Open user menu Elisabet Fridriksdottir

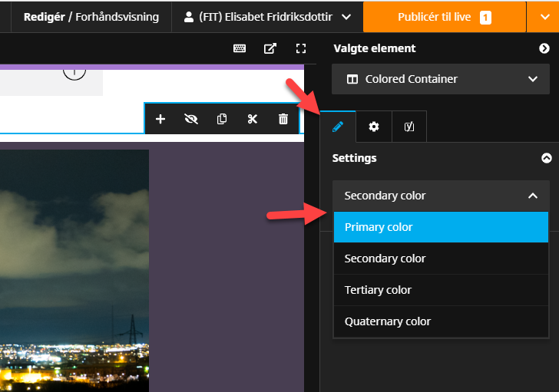click(x=267, y=17)
